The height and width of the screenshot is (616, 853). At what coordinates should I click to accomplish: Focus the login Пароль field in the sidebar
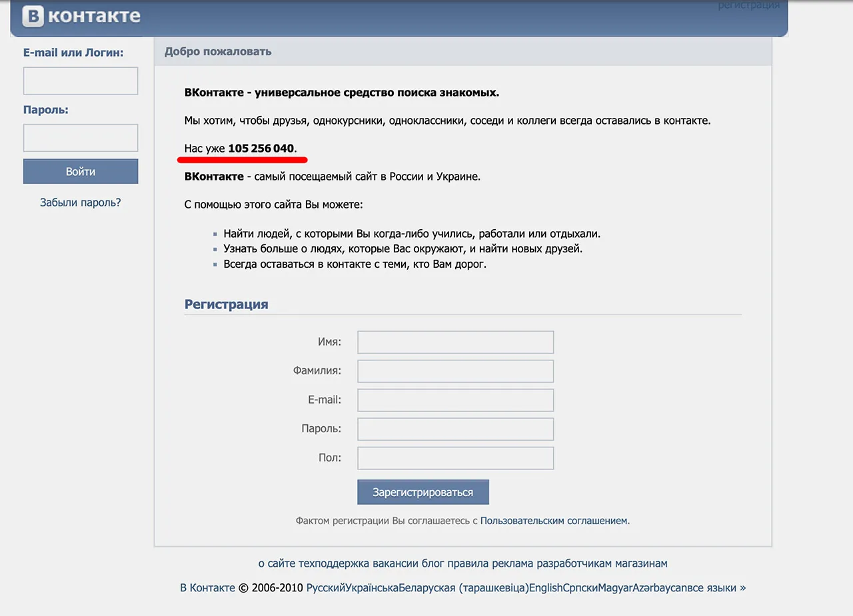click(x=81, y=138)
